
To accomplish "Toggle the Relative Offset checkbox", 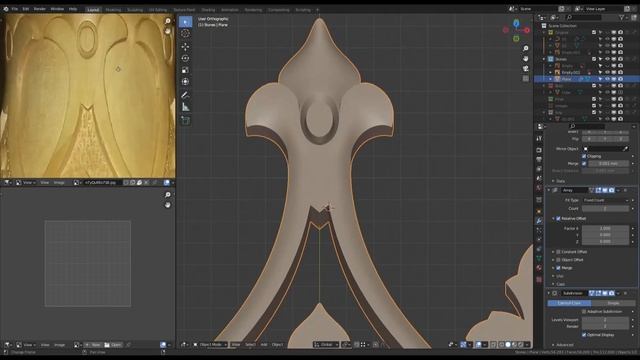I will (558, 218).
